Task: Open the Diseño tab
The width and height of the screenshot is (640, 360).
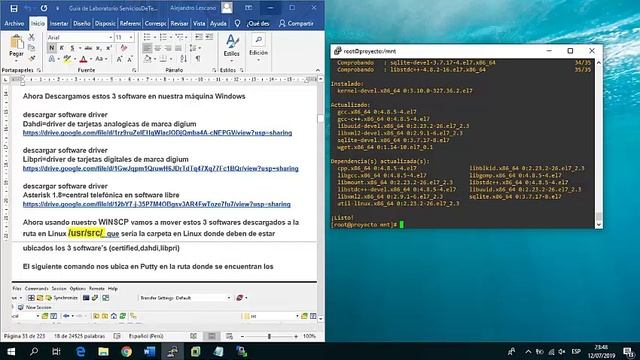Action: (82, 24)
